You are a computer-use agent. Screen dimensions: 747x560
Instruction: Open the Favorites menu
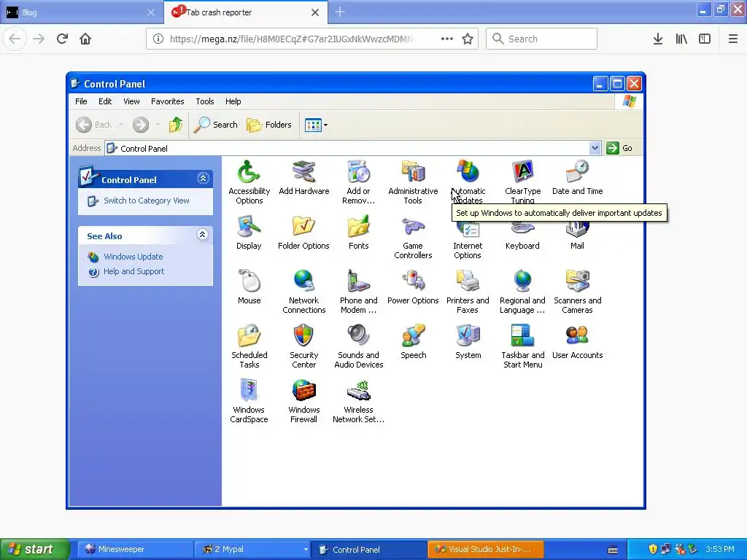tap(167, 101)
